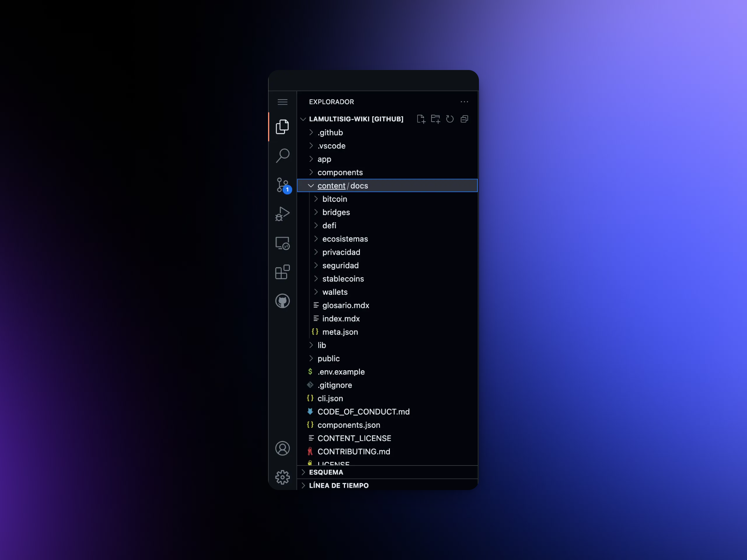The height and width of the screenshot is (560, 747).
Task: Expand the ESQUEMA section
Action: click(x=387, y=472)
